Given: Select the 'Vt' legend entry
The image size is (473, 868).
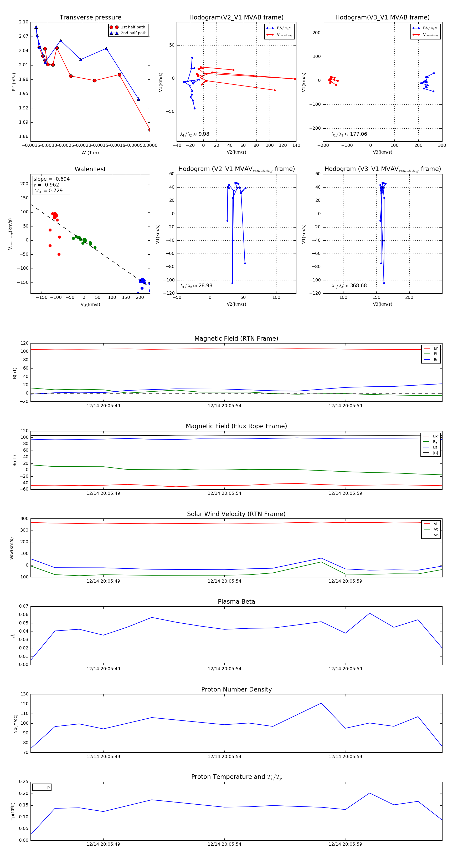Looking at the screenshot, I should pyautogui.click(x=431, y=529).
